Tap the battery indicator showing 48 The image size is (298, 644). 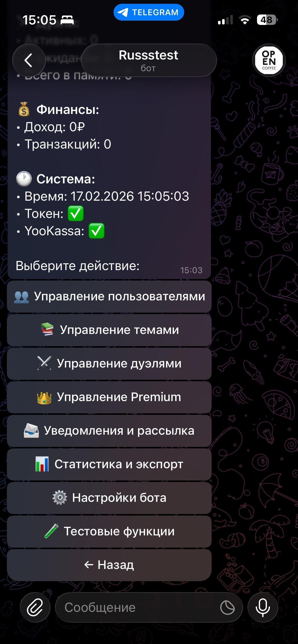[x=267, y=20]
